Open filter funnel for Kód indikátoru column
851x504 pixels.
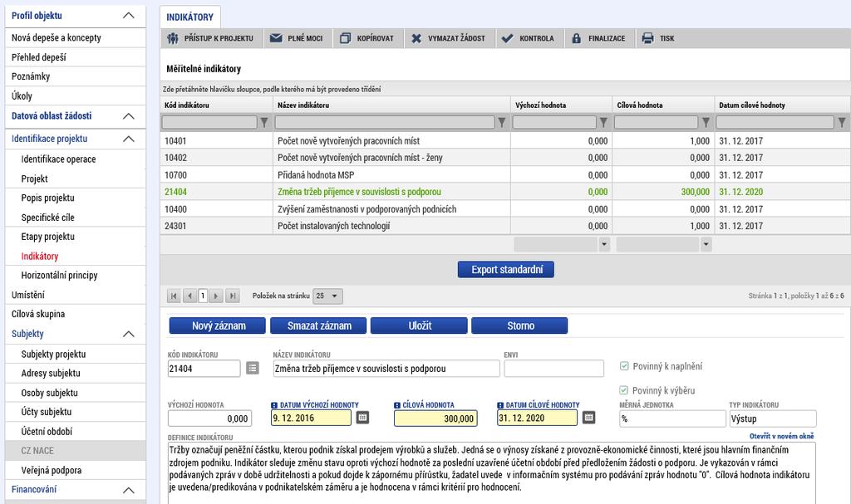tap(264, 123)
